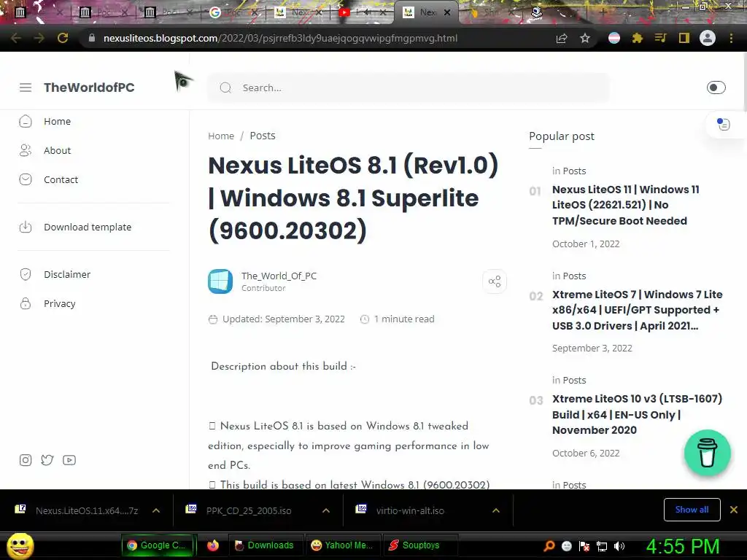Click The_World_Of_PC author avatar

[x=220, y=281]
